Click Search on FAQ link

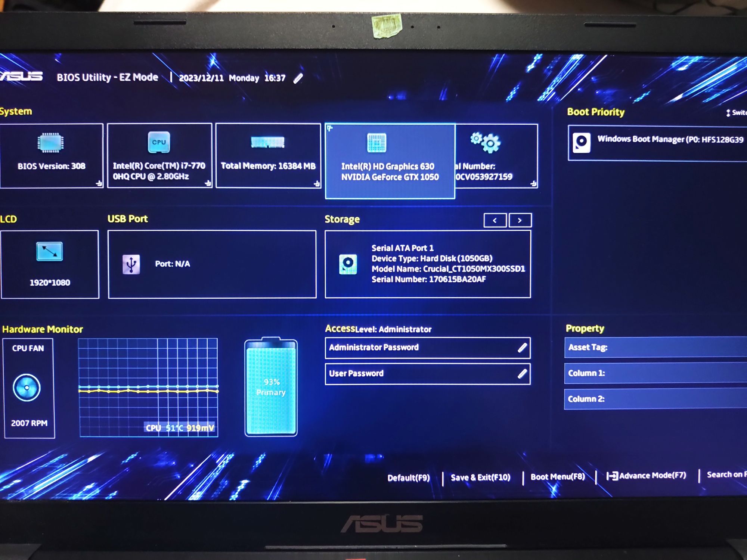pyautogui.click(x=726, y=475)
